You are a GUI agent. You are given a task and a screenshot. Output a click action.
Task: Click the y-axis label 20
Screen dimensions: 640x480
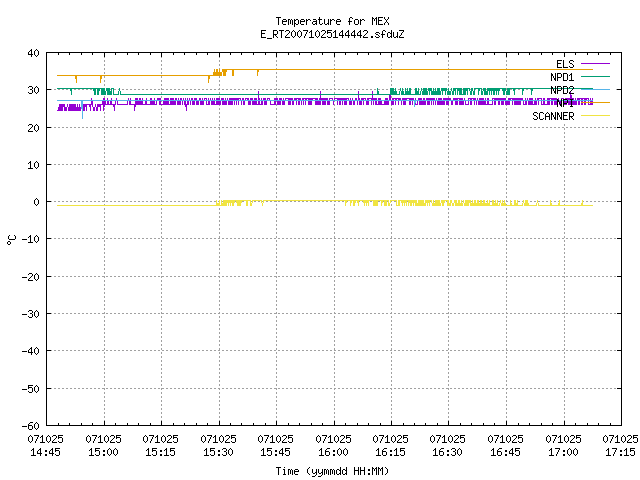click(33, 128)
